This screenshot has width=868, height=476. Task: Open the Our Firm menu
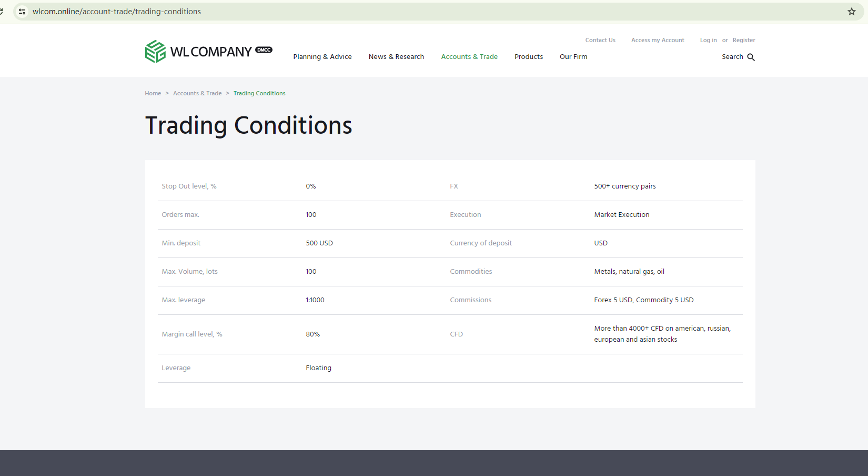573,57
